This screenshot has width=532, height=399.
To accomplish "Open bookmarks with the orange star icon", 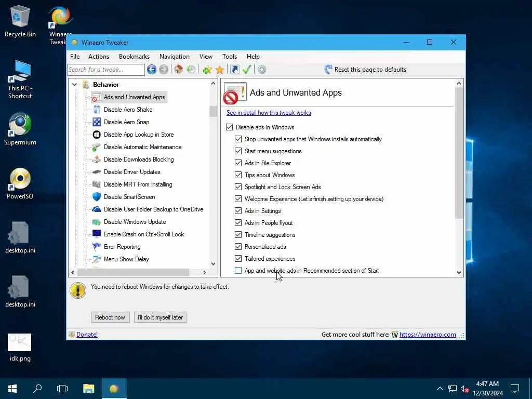I will click(x=220, y=70).
